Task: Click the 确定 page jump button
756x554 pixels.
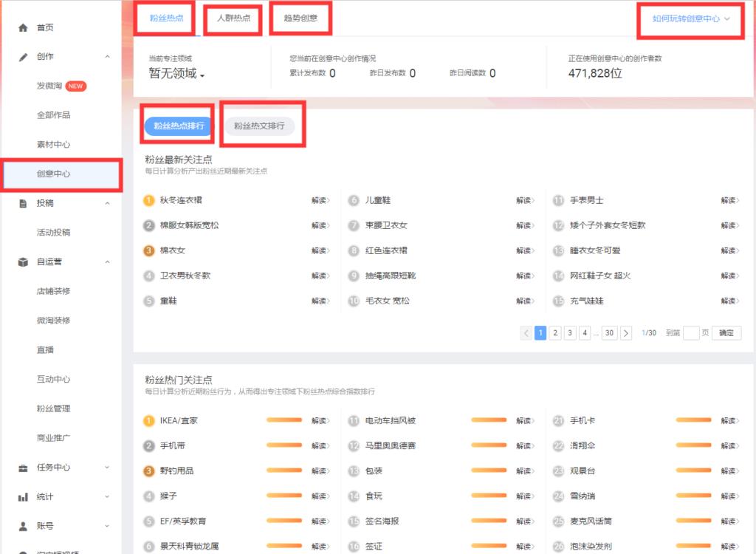Action: tap(726, 333)
